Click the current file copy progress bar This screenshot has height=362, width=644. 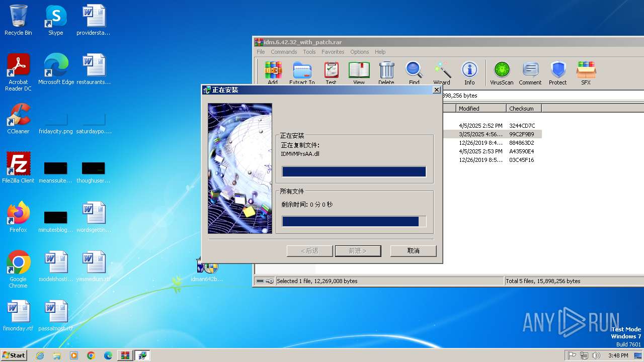point(354,172)
